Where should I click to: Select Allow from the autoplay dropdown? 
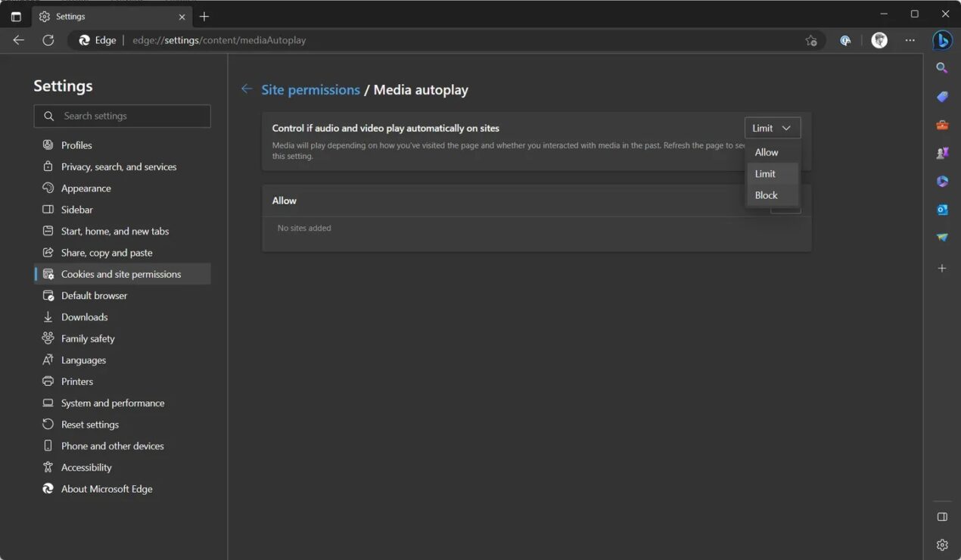pyautogui.click(x=766, y=151)
